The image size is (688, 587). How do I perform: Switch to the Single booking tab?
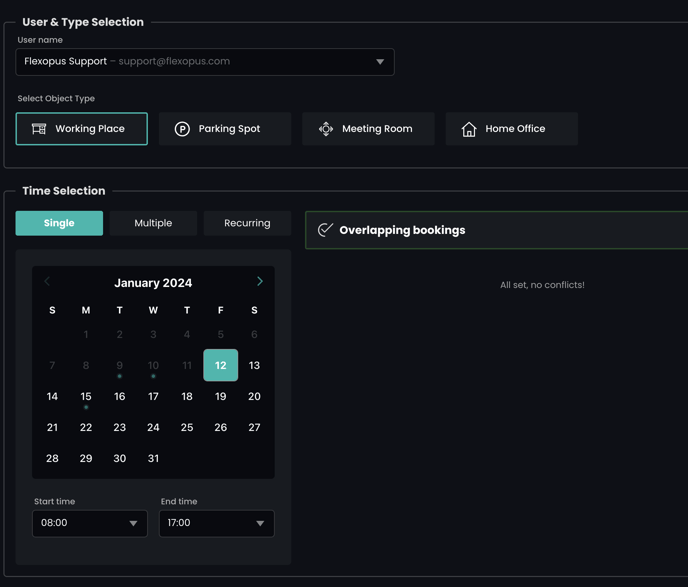pos(59,223)
